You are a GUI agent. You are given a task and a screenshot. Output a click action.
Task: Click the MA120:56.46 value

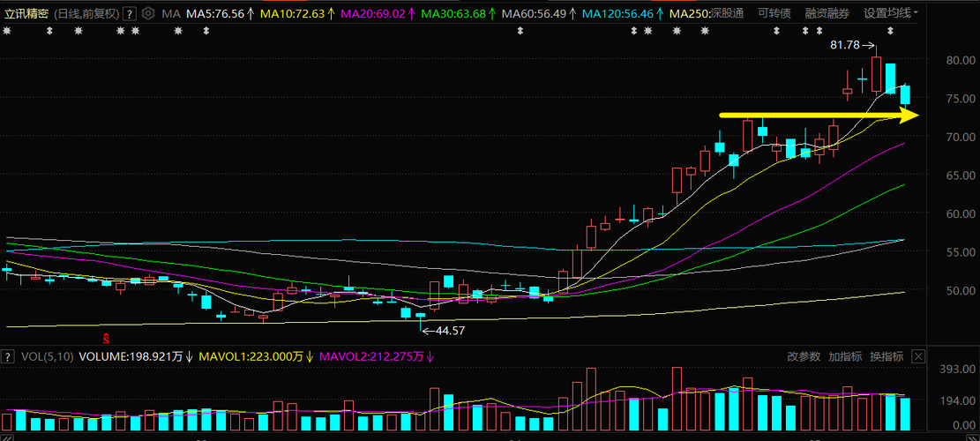click(621, 13)
